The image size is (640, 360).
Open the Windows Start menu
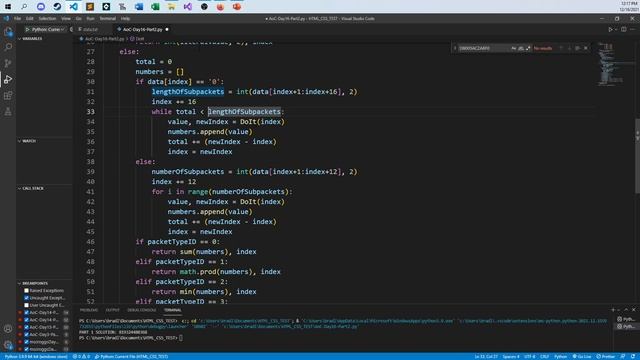pyautogui.click(x=8, y=7)
